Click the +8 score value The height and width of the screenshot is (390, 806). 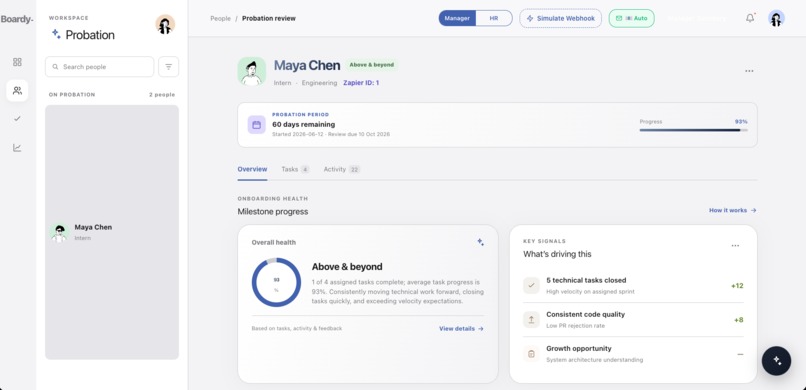pos(739,320)
